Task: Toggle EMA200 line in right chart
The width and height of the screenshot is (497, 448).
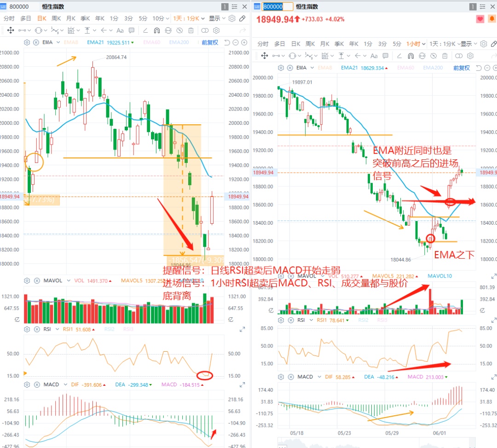Action: [433, 68]
